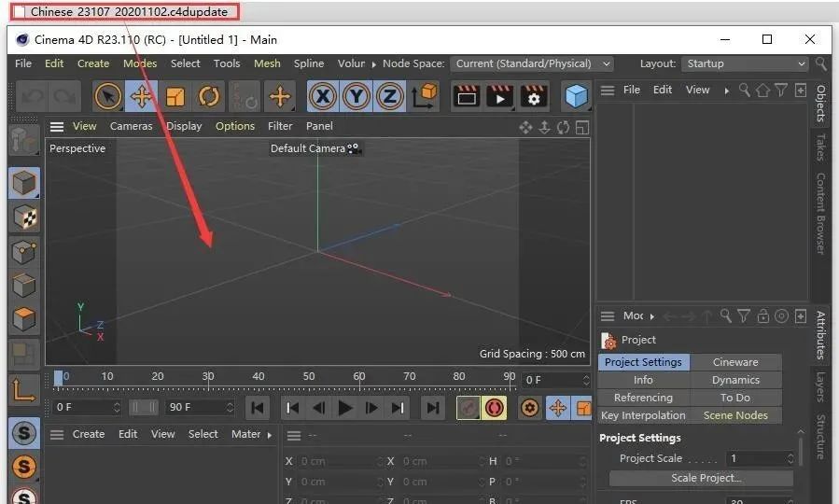Select the Live Selection tool
Screen dimensions: 839x504
coord(107,97)
